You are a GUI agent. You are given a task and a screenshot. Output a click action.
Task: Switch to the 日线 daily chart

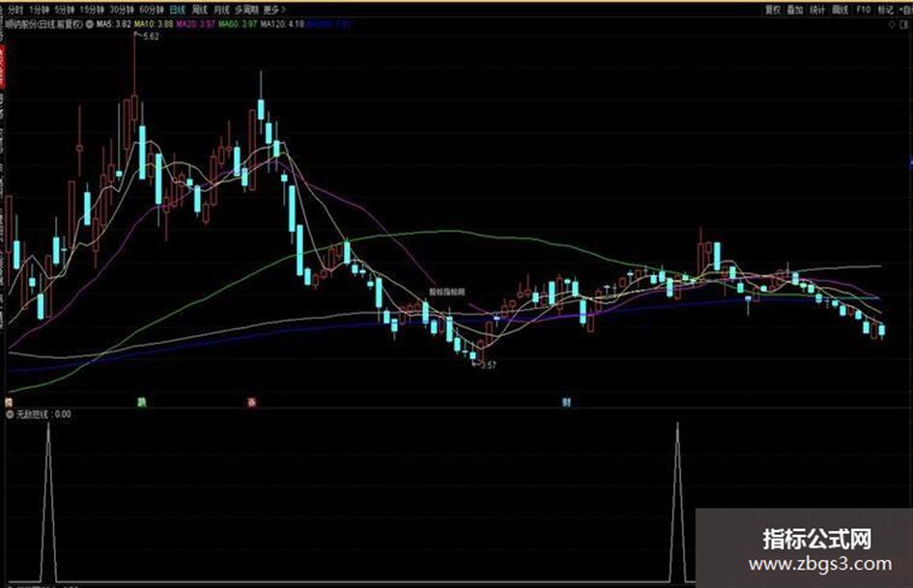(178, 10)
